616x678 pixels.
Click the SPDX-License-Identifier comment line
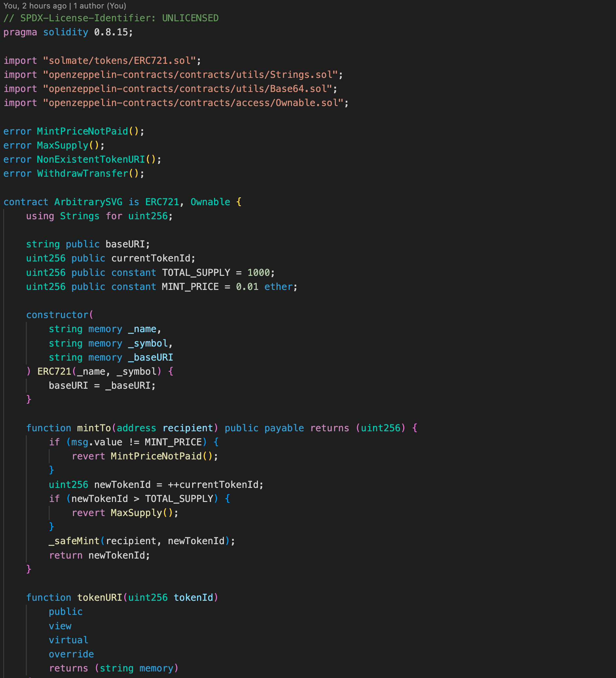point(111,18)
